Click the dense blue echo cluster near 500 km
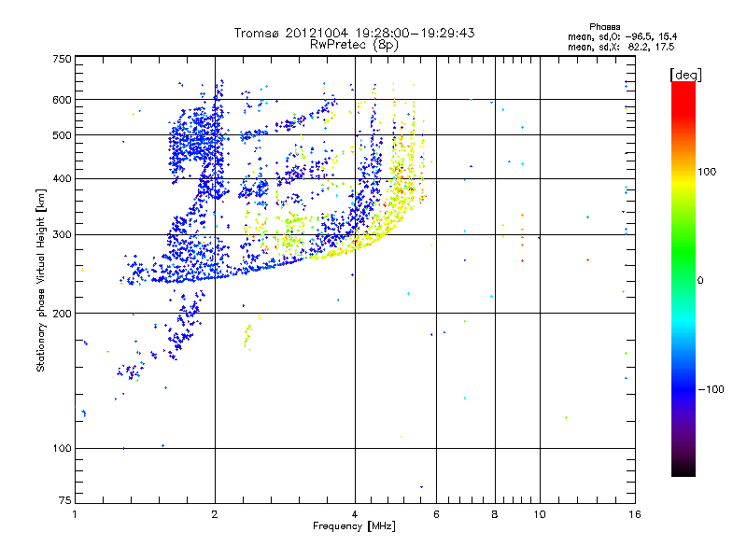 click(198, 138)
